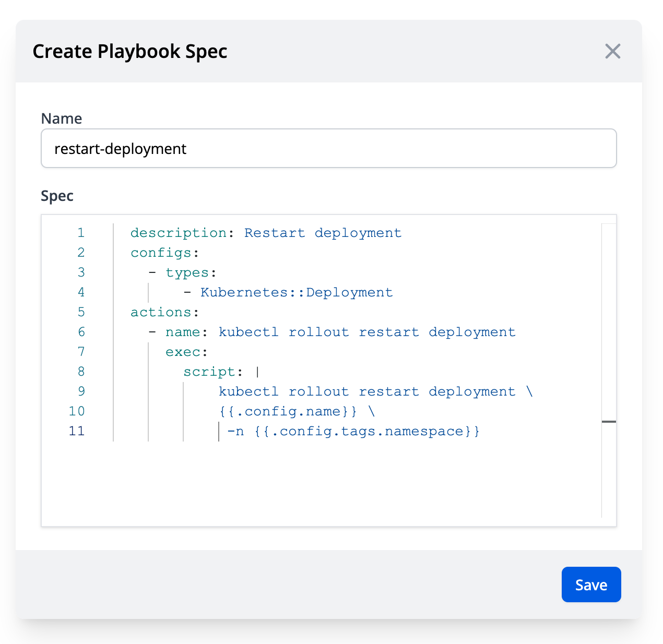
Task: Click line number 1 in the gutter
Action: point(81,233)
